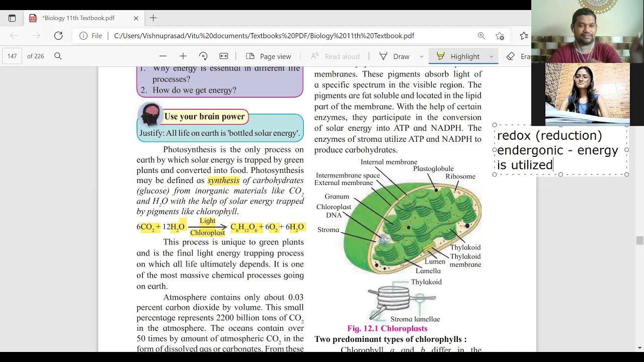Click the 'External membrane' diagram label
Screen dimensions: 644x362
tap(344, 183)
